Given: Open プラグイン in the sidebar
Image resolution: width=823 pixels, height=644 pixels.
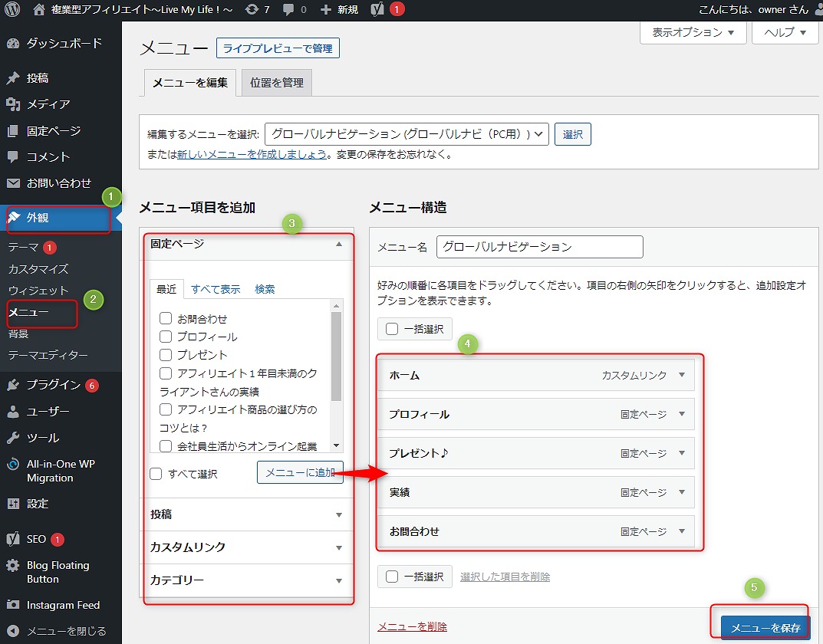Looking at the screenshot, I should [54, 385].
